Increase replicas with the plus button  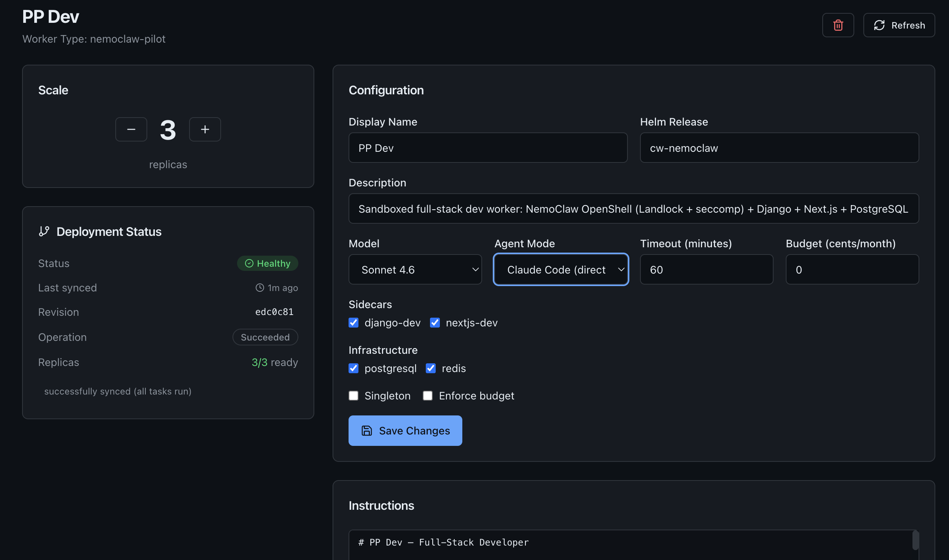[205, 129]
